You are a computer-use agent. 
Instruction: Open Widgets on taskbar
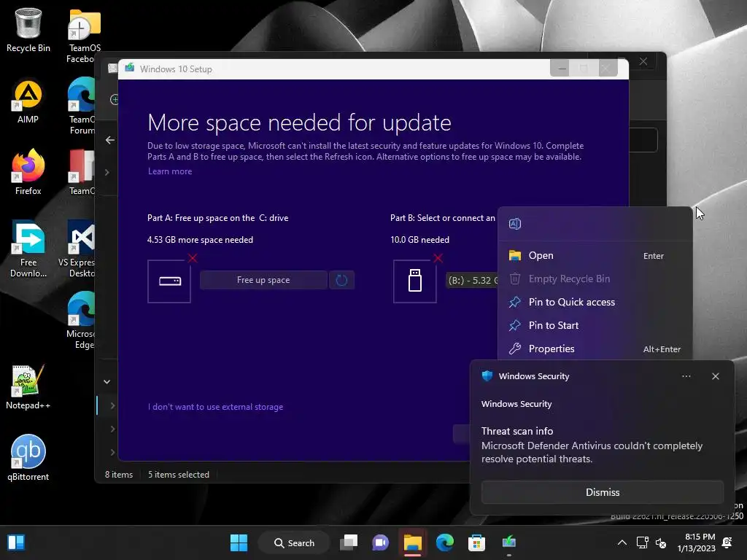[x=16, y=542]
